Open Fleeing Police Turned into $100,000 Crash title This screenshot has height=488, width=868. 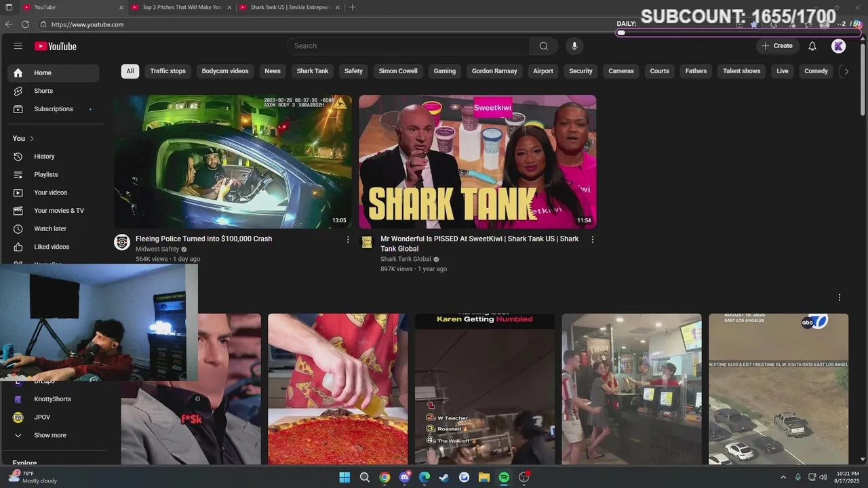point(204,239)
